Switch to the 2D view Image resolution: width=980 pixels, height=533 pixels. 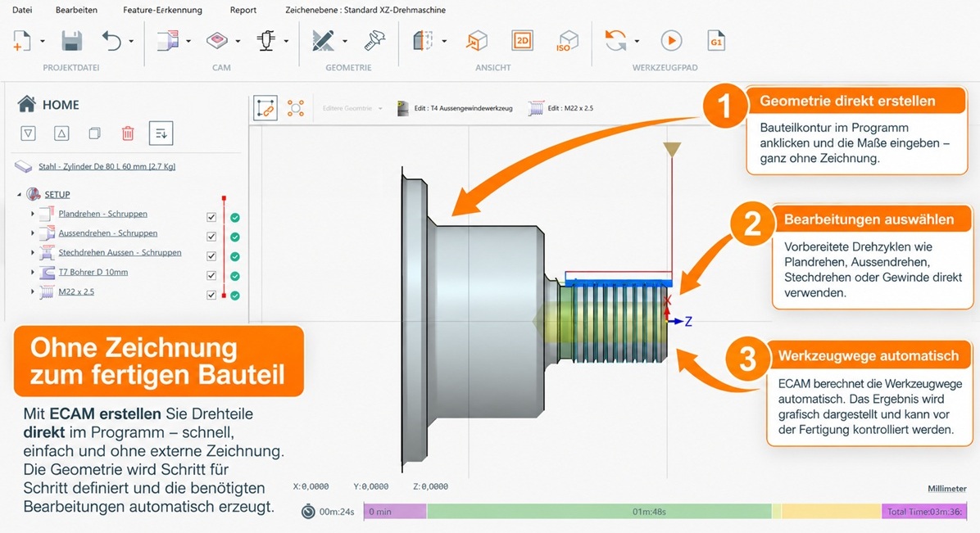click(522, 41)
